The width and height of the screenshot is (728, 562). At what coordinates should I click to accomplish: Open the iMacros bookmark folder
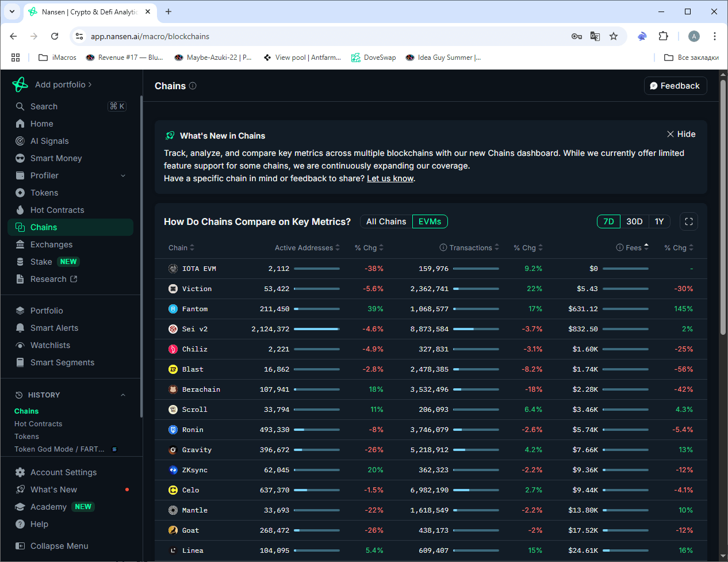click(x=58, y=58)
